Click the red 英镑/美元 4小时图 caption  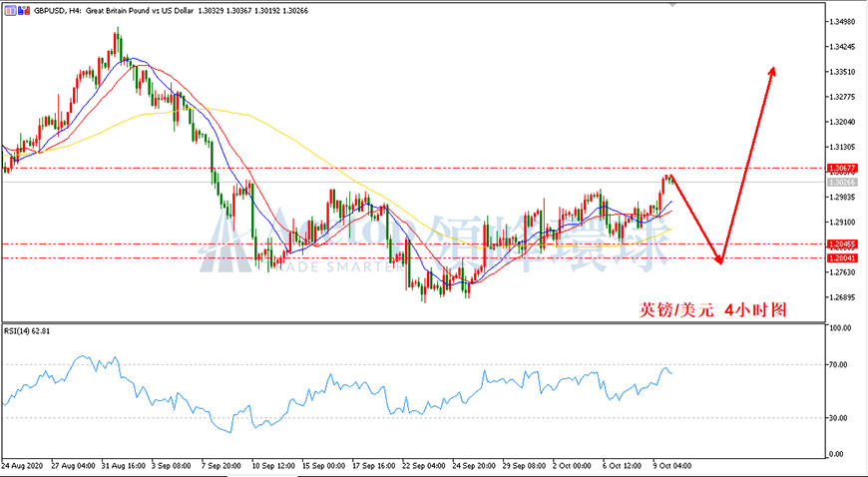click(x=713, y=309)
